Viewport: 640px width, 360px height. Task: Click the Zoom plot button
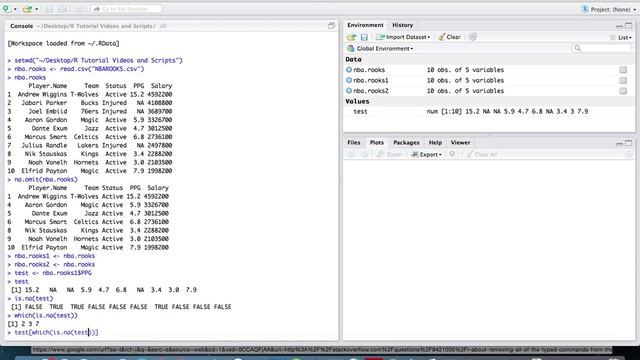point(389,154)
